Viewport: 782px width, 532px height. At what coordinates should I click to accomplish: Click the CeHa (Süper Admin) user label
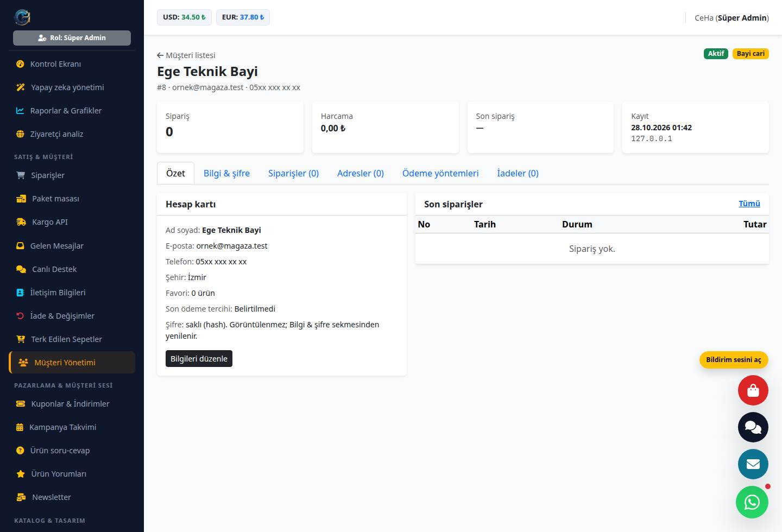click(731, 18)
